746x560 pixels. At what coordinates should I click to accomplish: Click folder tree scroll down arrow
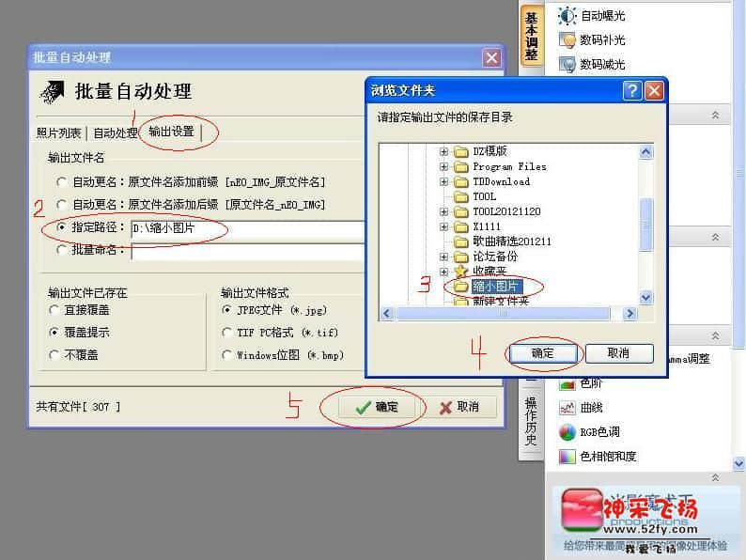645,298
